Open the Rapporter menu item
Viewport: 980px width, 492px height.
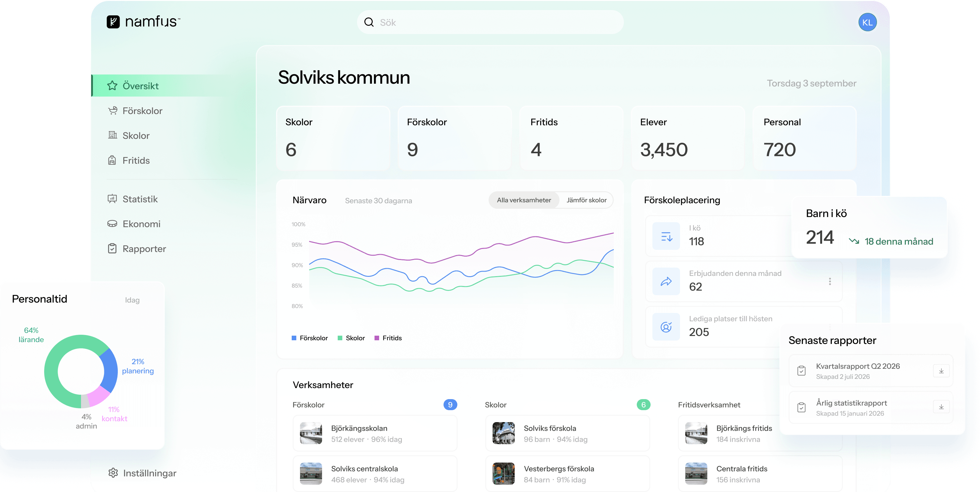pos(144,249)
